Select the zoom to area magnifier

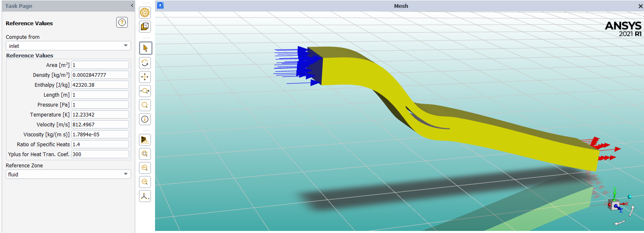145,105
